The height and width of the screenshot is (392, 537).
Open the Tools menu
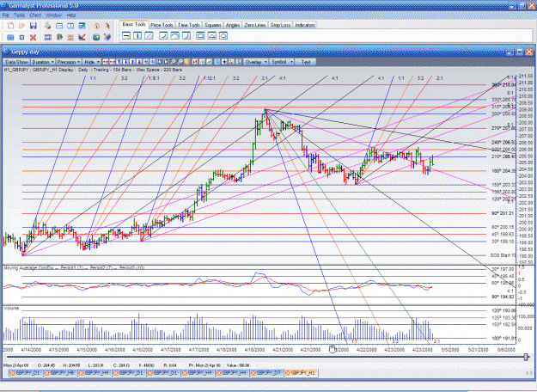pyautogui.click(x=19, y=15)
